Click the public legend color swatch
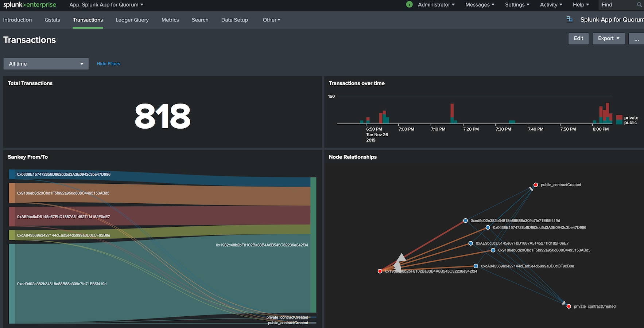This screenshot has height=328, width=644. pyautogui.click(x=619, y=122)
